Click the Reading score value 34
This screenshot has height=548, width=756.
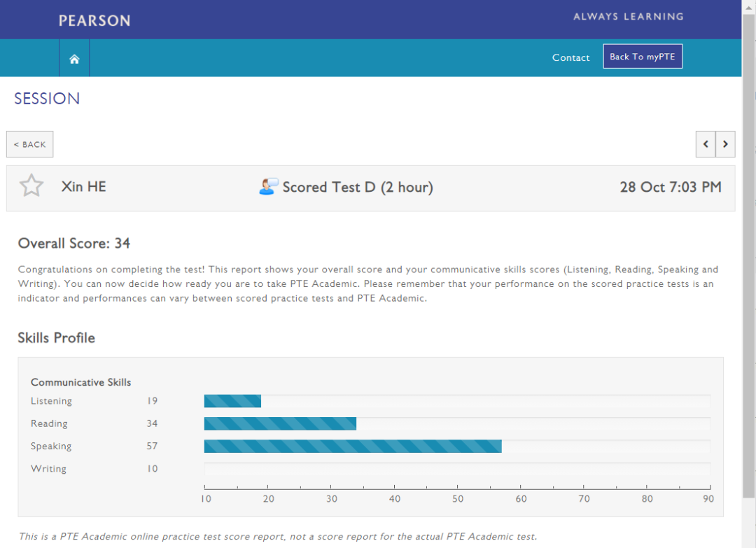pos(153,423)
